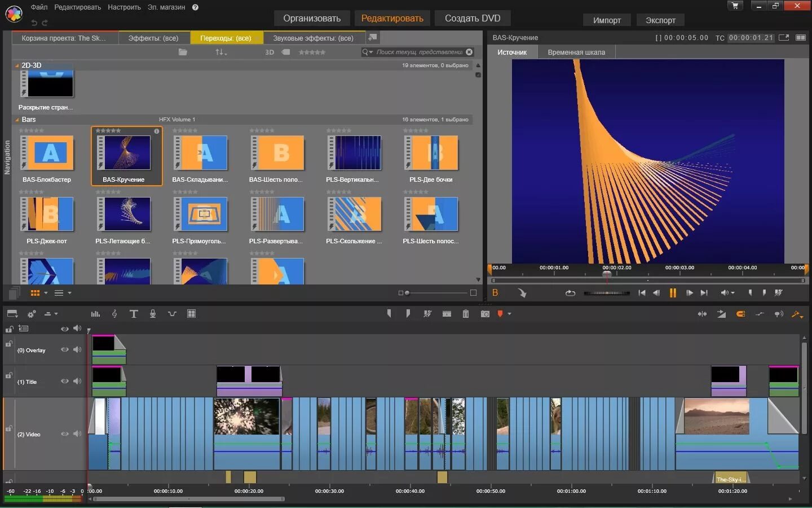Image resolution: width=812 pixels, height=508 pixels.
Task: Undock the preview player window icon
Action: click(x=784, y=38)
